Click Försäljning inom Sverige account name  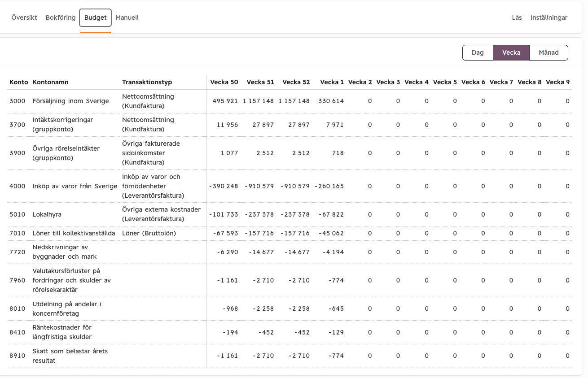point(71,101)
